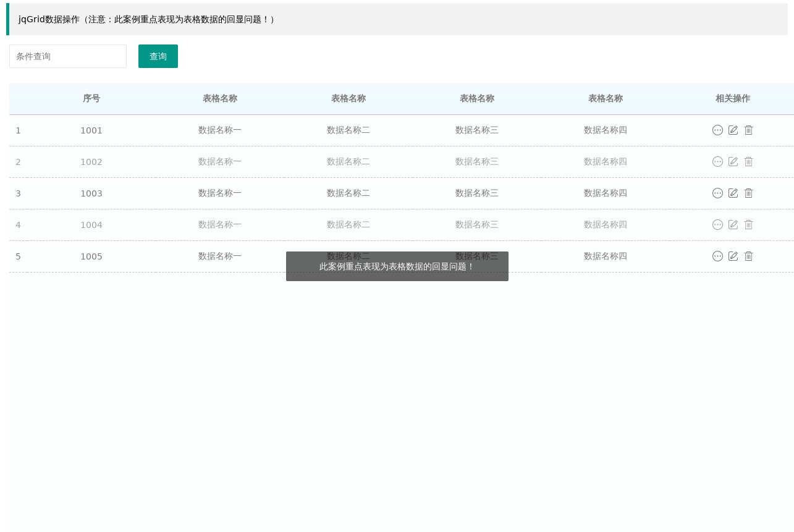The image size is (794, 532).
Task: Edit icon for row 1005
Action: [733, 256]
